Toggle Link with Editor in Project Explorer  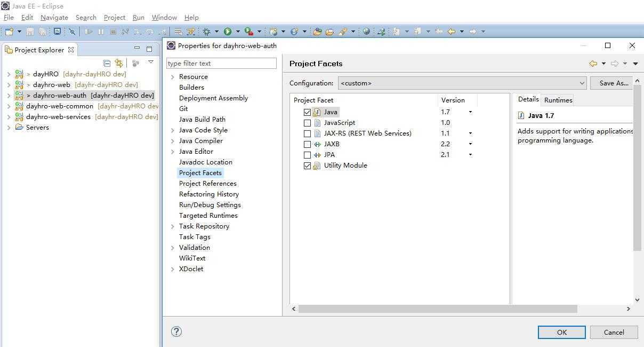tap(119, 63)
